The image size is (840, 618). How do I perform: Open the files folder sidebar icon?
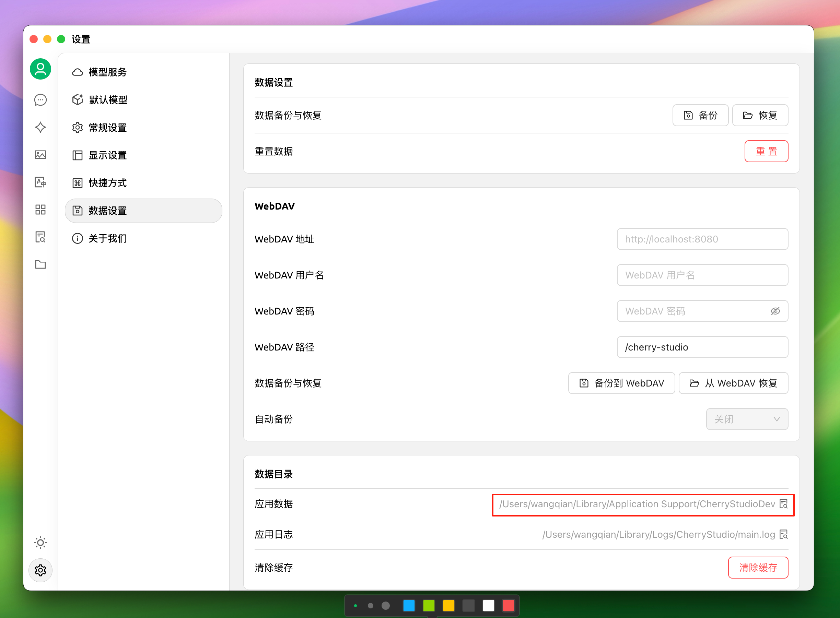click(40, 264)
